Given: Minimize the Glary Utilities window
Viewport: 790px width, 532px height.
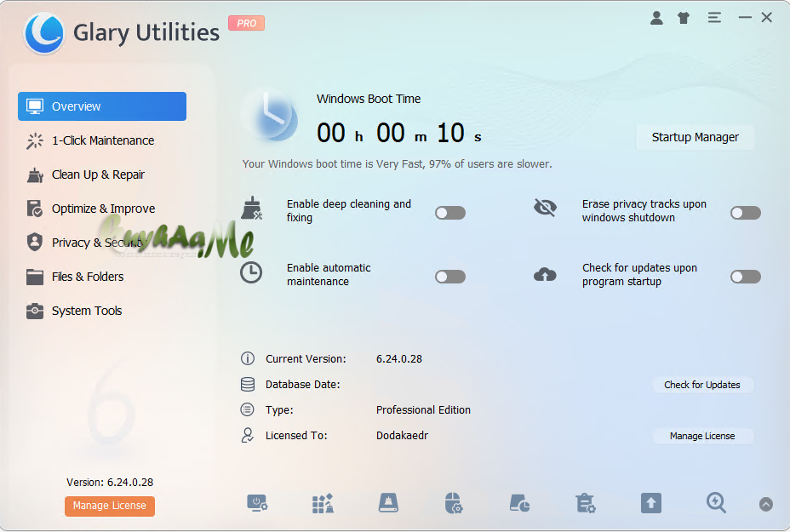Looking at the screenshot, I should (745, 18).
